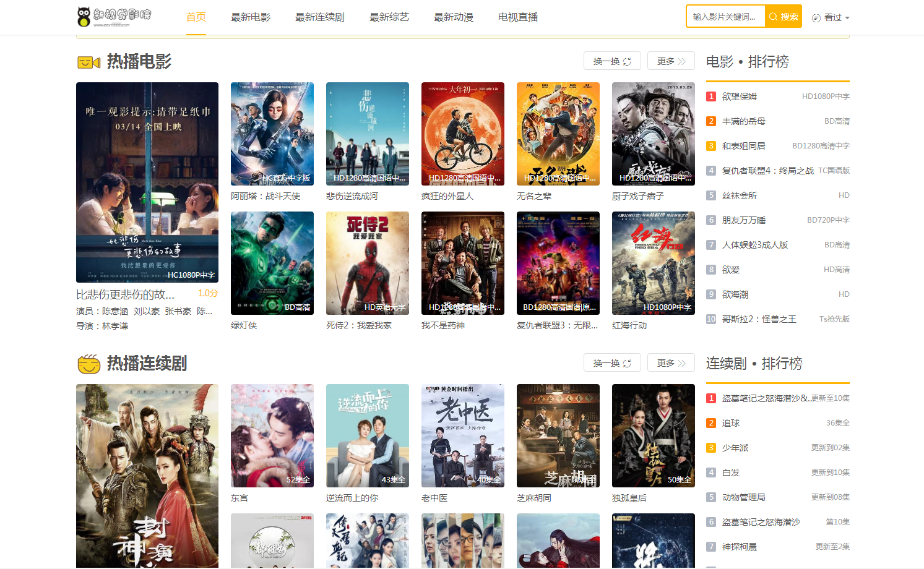
Task: Open ranked series 神探柯晨
Action: [x=740, y=547]
